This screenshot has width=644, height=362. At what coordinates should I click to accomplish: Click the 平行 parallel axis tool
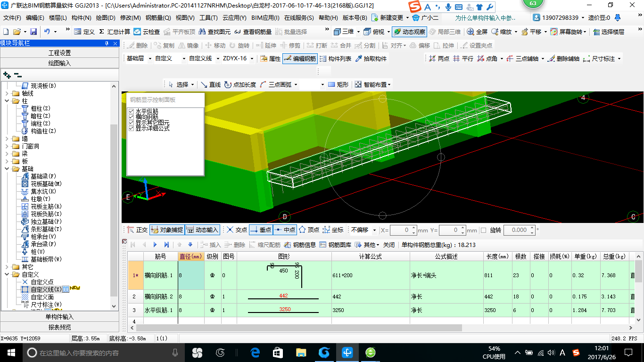point(463,59)
